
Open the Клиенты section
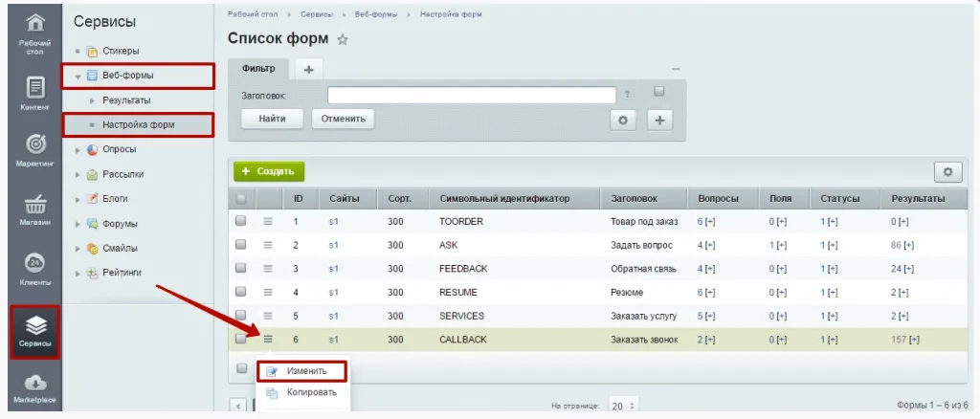click(34, 269)
